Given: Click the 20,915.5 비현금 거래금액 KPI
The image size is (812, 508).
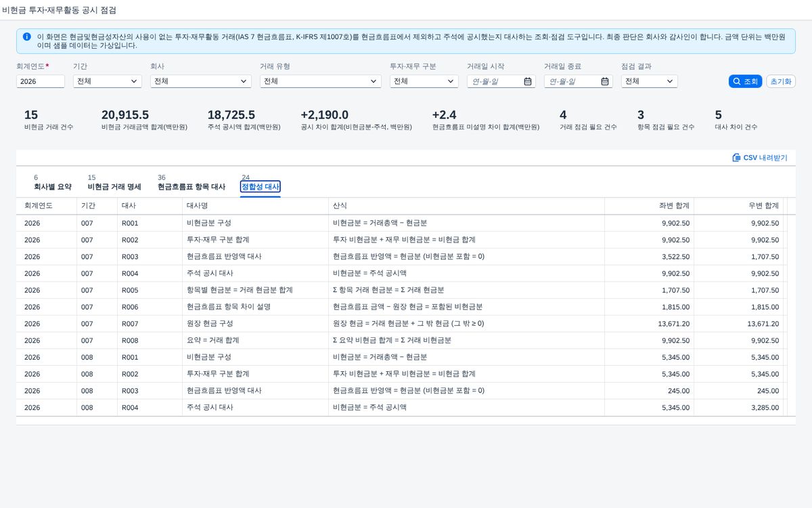Looking at the screenshot, I should [x=144, y=120].
